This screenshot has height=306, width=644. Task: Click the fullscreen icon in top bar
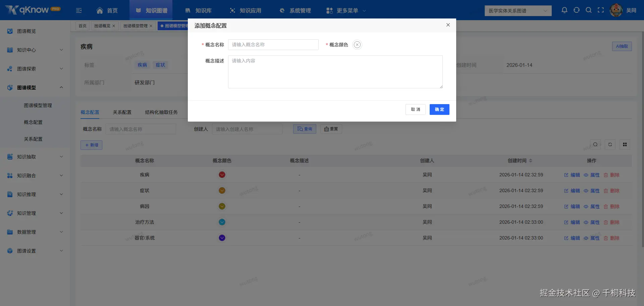coord(601,10)
